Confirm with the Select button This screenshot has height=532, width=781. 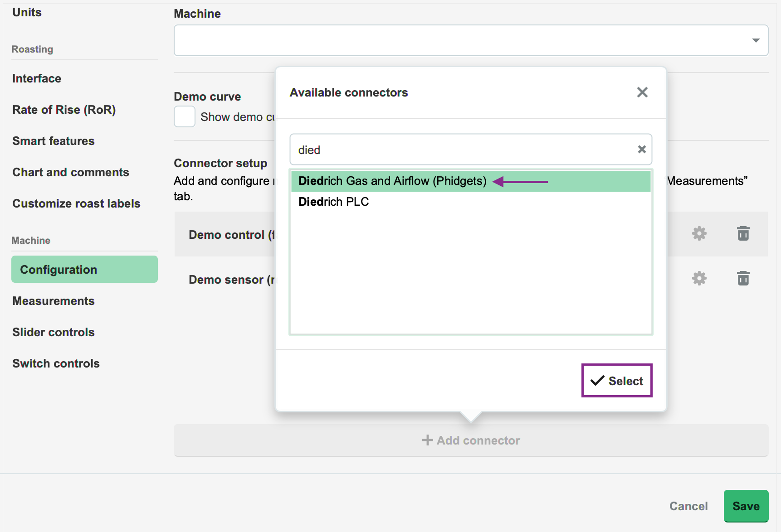pyautogui.click(x=617, y=381)
